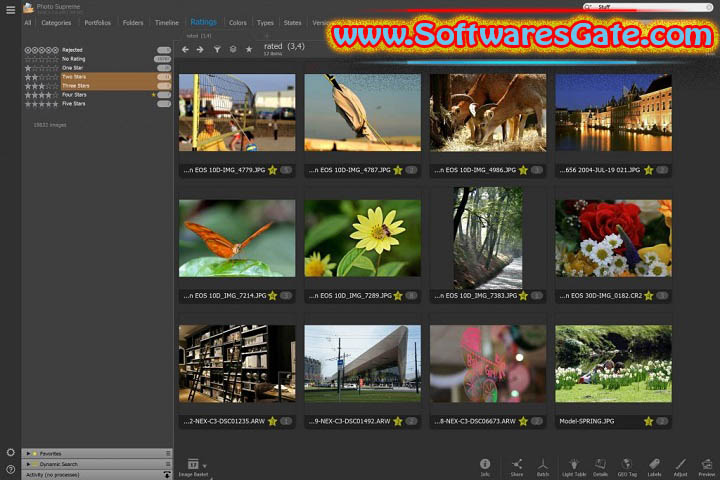Screen dimensions: 720x480
Task: Open the filter funnel tool
Action: (x=217, y=50)
